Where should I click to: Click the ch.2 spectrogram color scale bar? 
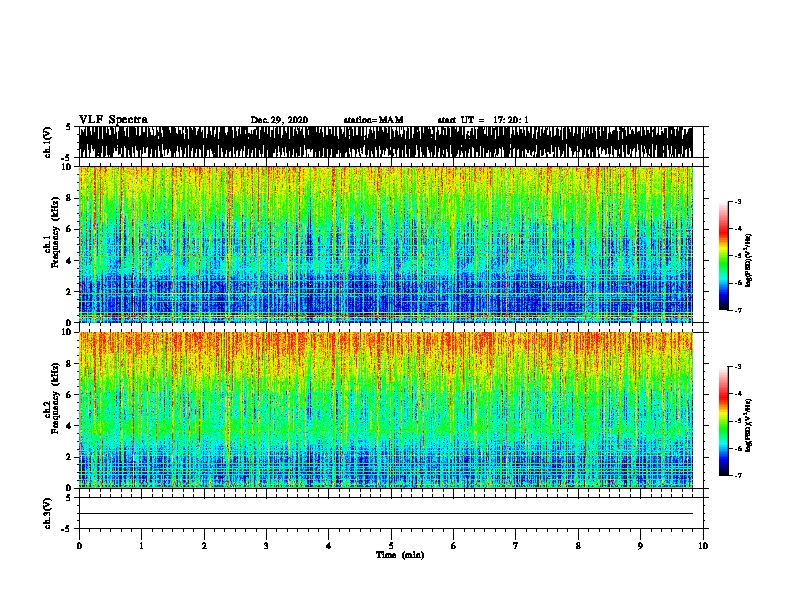coord(724,421)
